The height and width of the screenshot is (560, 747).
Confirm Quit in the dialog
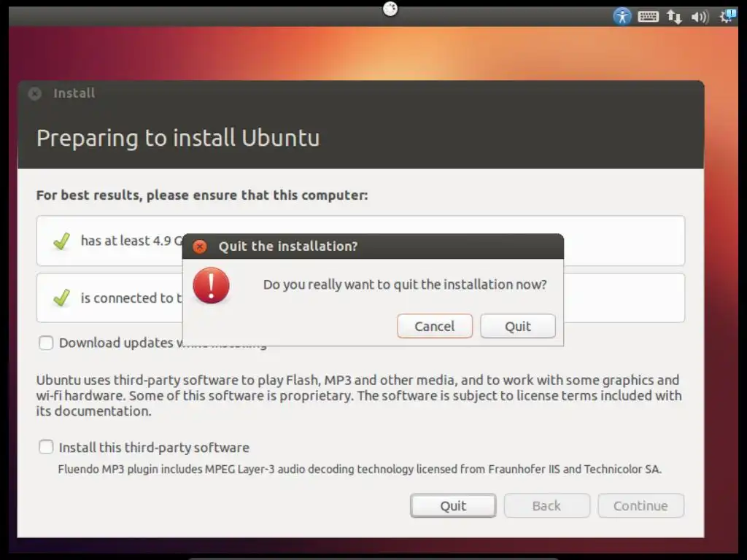coord(518,326)
